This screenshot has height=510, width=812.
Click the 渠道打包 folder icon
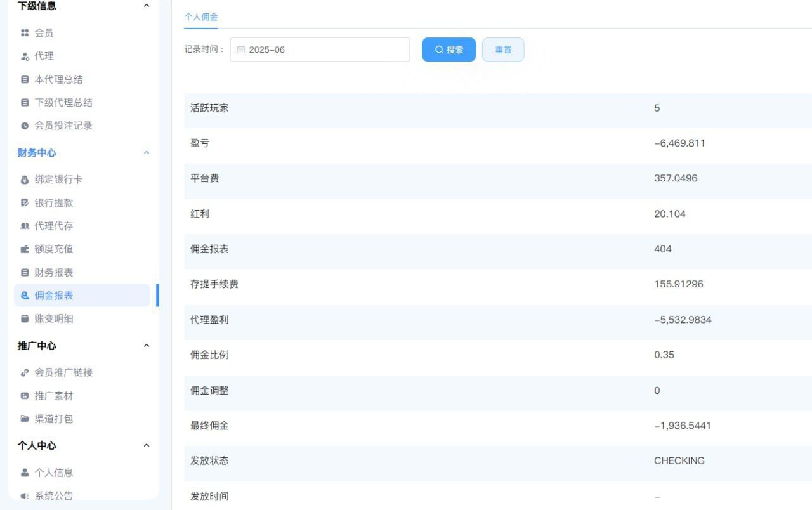point(25,419)
